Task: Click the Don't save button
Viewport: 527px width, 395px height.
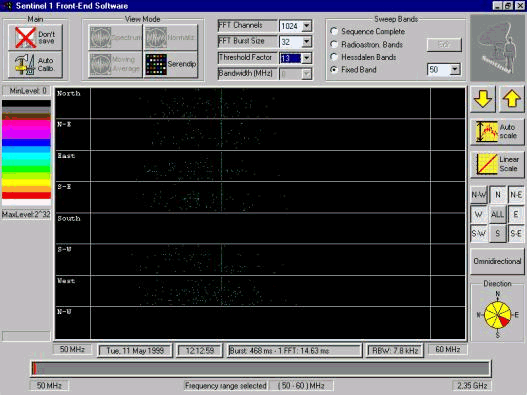Action: 35,38
